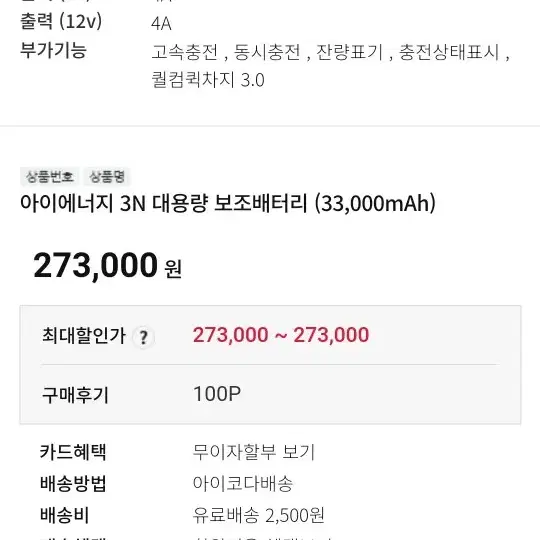This screenshot has height=540, width=540.
Task: Click the red 273,000 ~ 273,000 discount range
Action: pyautogui.click(x=281, y=335)
